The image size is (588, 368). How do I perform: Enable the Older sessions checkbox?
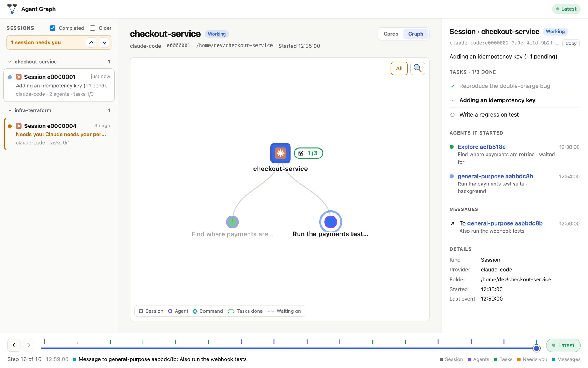click(92, 28)
